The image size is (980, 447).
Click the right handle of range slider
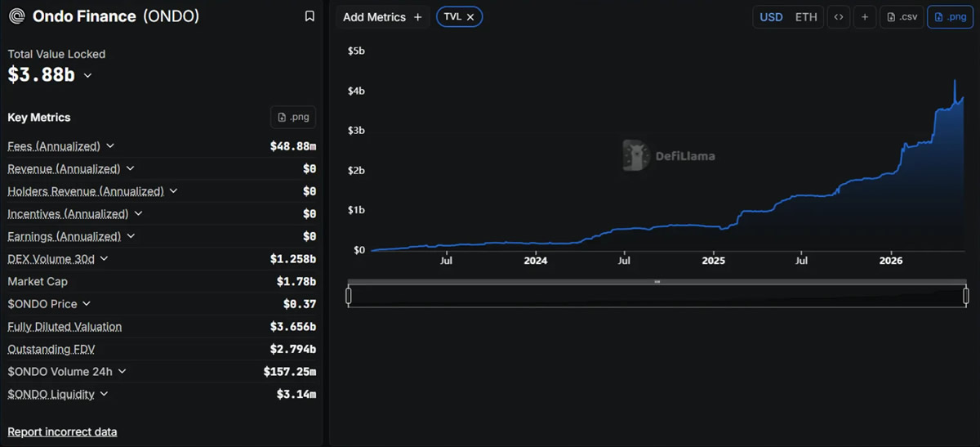tap(966, 296)
